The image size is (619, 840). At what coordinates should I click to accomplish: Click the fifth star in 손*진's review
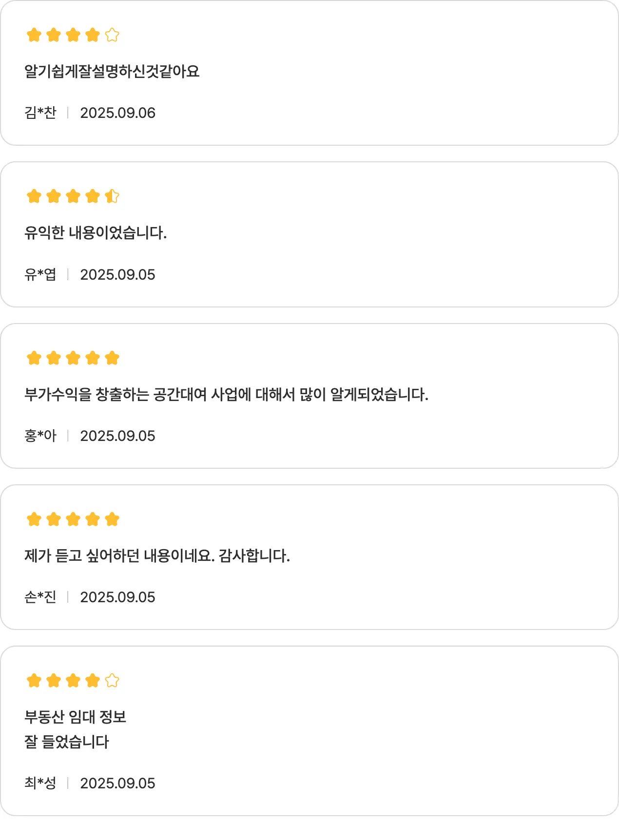pyautogui.click(x=112, y=519)
